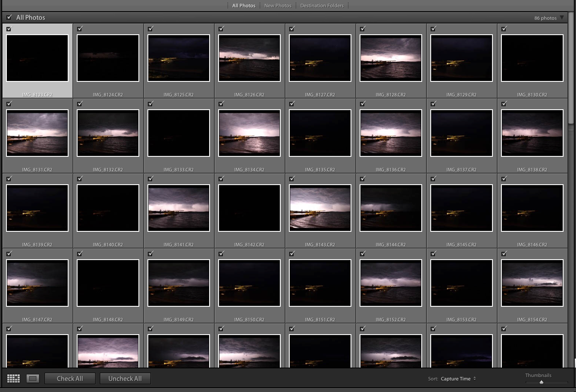Select the New Photos tab
576x392 pixels.
[x=278, y=6]
